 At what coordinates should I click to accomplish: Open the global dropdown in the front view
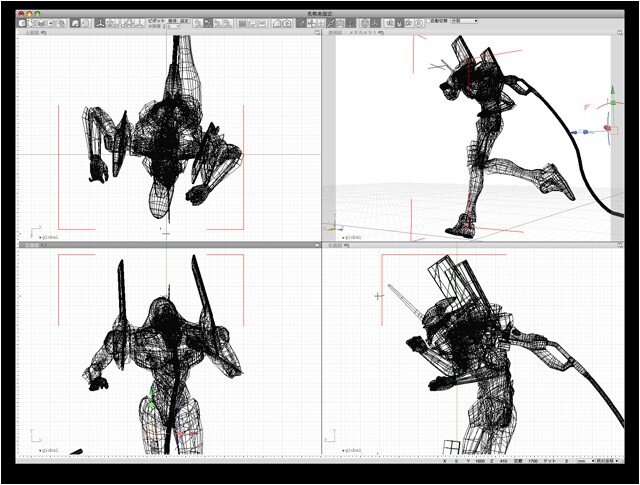point(49,450)
